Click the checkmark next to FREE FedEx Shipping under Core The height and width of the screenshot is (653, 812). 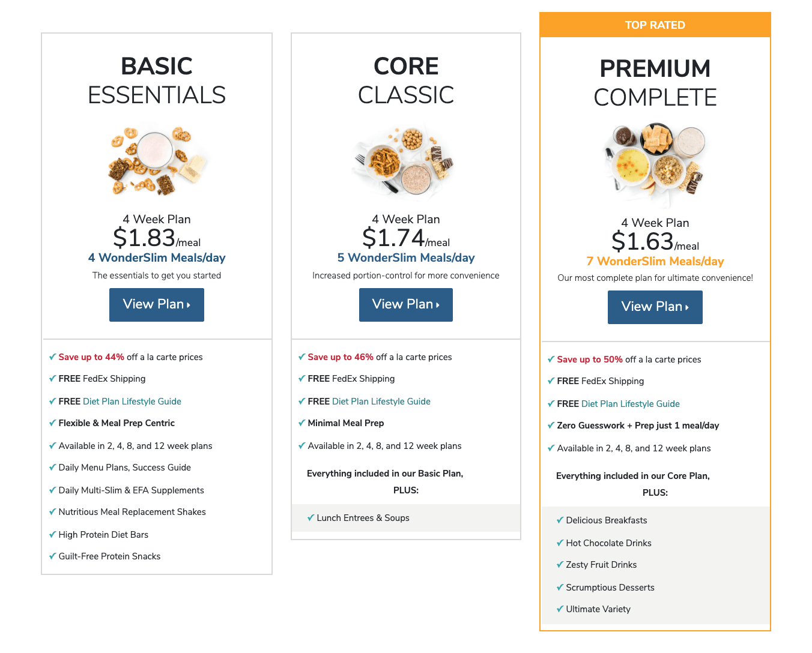(x=301, y=379)
